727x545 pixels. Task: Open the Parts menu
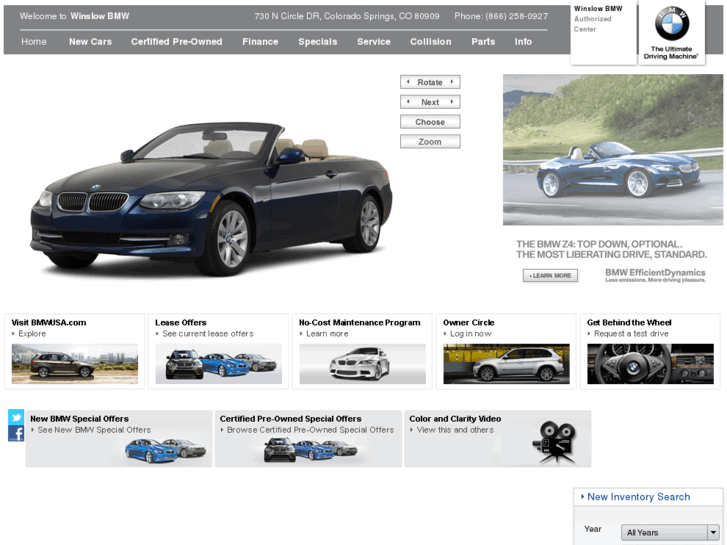[483, 42]
